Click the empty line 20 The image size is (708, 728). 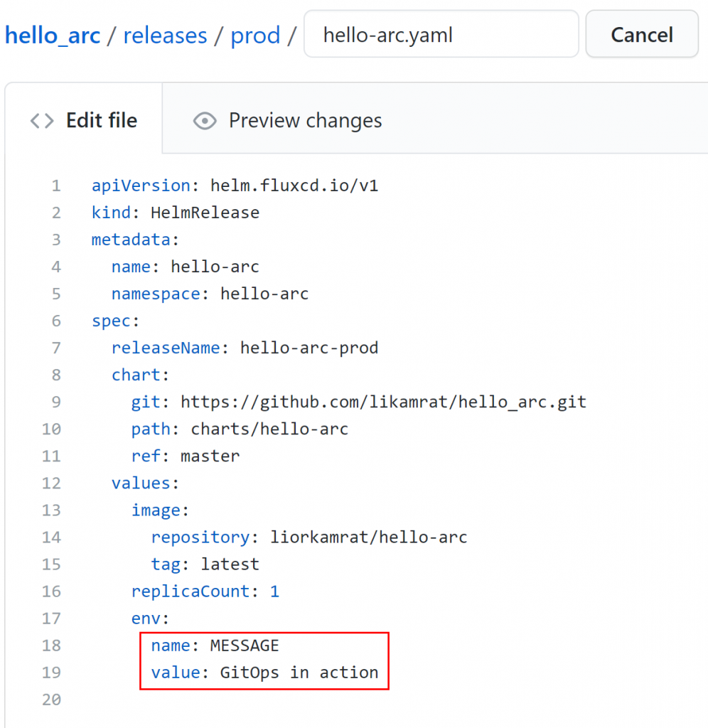(x=353, y=700)
